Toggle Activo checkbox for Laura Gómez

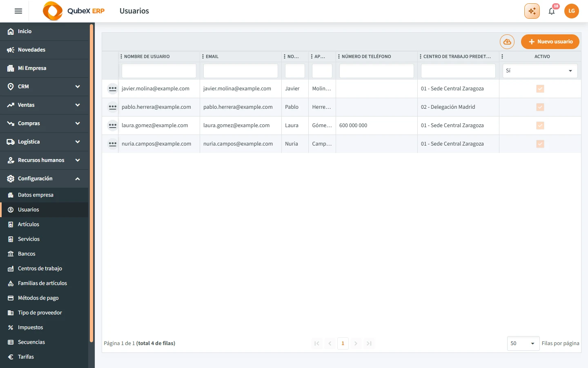(x=540, y=126)
